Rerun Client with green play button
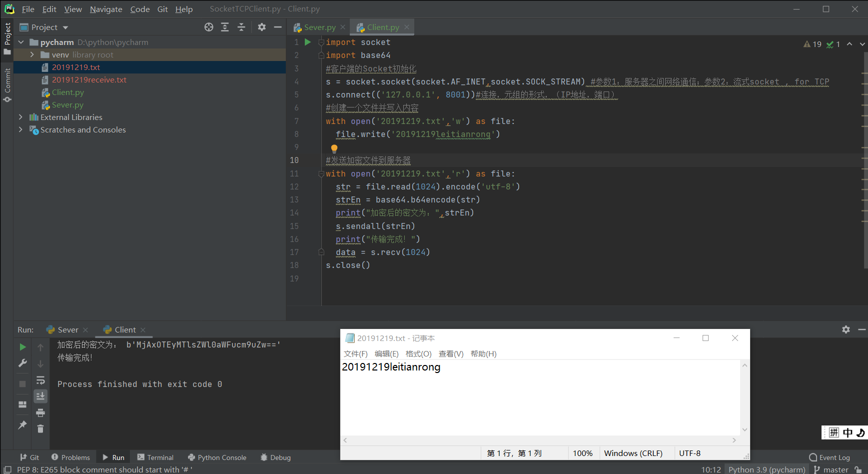 point(22,346)
